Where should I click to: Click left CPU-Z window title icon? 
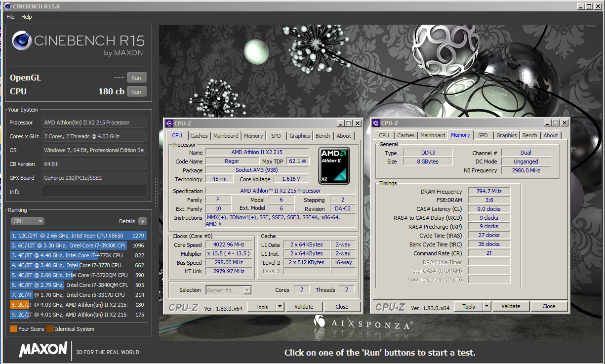tap(169, 123)
